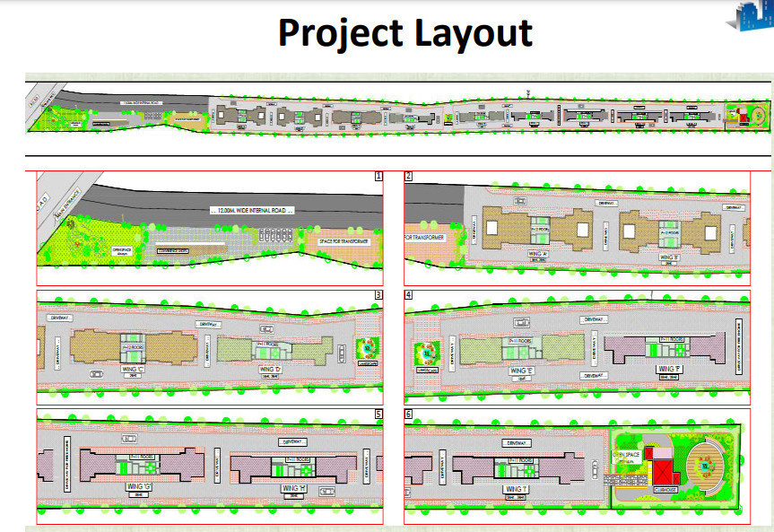The image size is (774, 532).
Task: Select the Wing 'B' label
Action: click(671, 258)
